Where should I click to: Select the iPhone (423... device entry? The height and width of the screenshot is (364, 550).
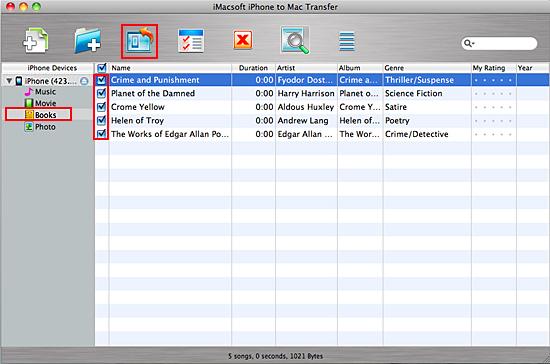click(x=51, y=81)
